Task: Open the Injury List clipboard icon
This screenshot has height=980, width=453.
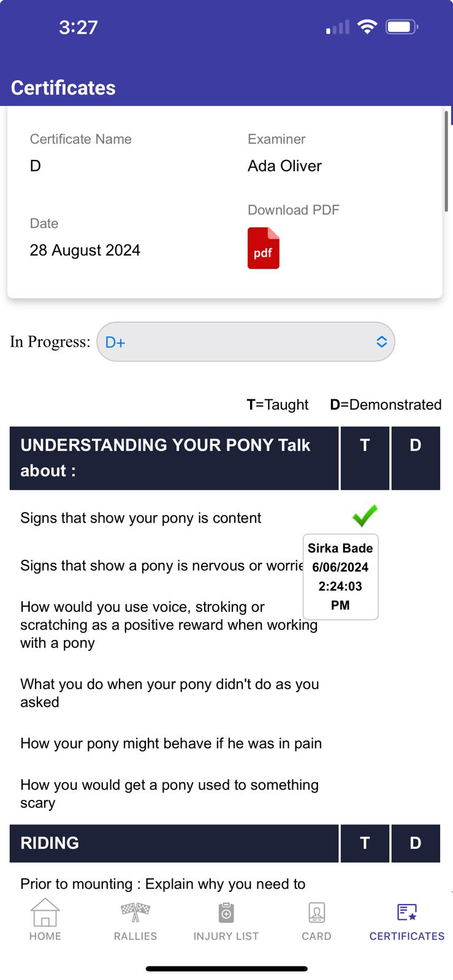Action: pos(226,913)
